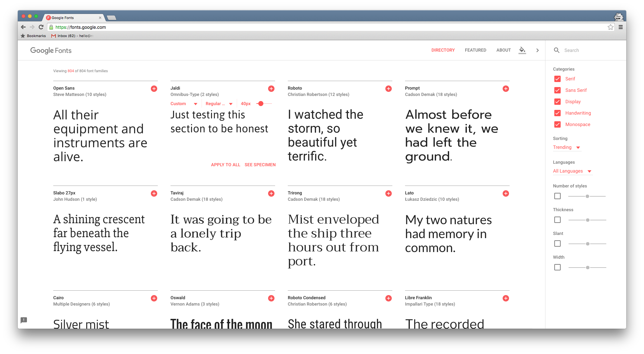
Task: Click APPLY TO ALL on Jaldi
Action: coord(226,165)
